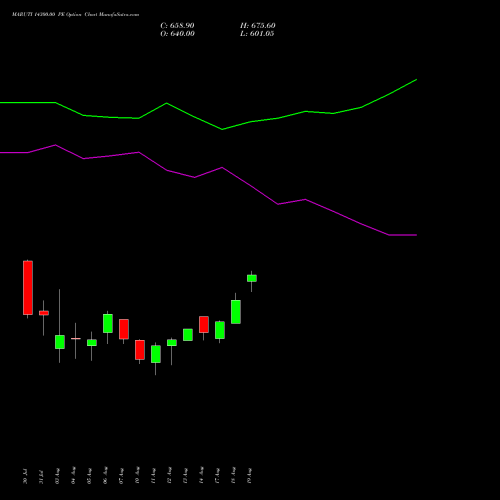Select the green candle for 17 Aug

(x=220, y=330)
